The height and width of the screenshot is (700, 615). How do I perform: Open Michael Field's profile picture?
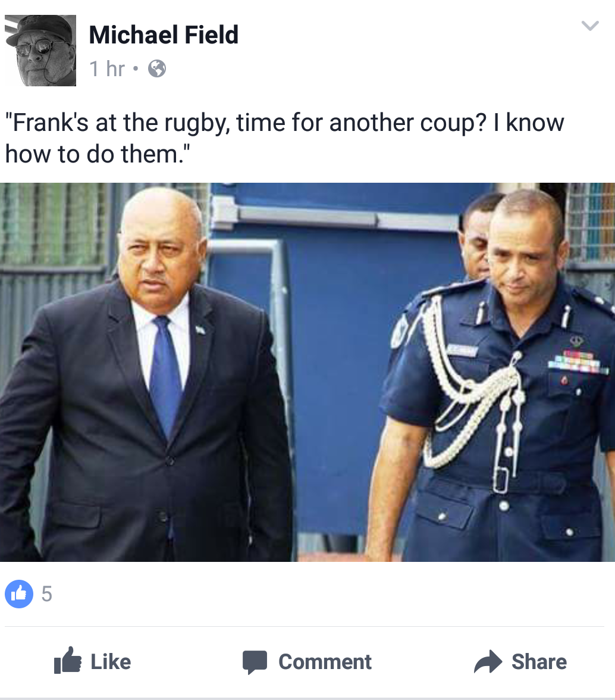click(x=40, y=51)
